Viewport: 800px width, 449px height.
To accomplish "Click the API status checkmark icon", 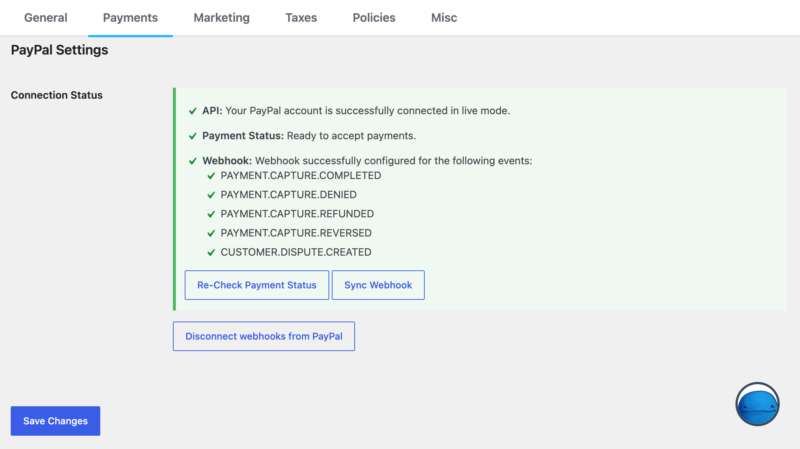I will [192, 111].
